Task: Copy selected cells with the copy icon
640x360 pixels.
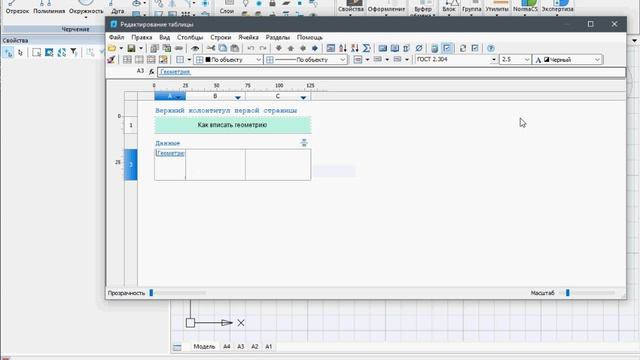Action: coord(223,48)
